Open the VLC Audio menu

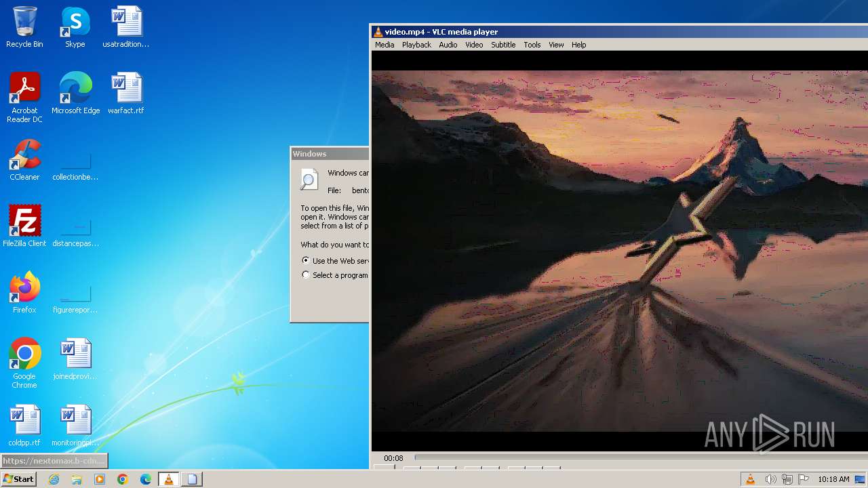coord(448,45)
